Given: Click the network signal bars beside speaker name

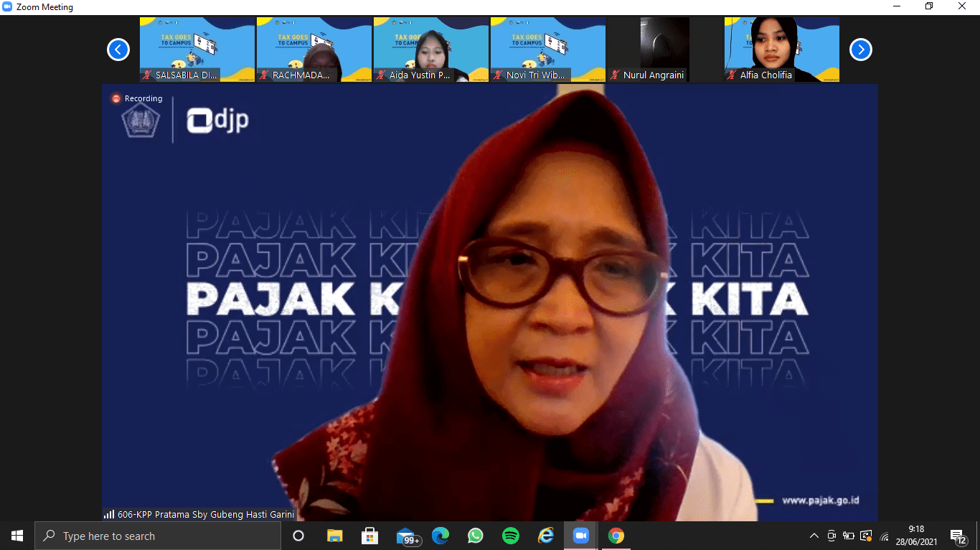Looking at the screenshot, I should [x=109, y=514].
